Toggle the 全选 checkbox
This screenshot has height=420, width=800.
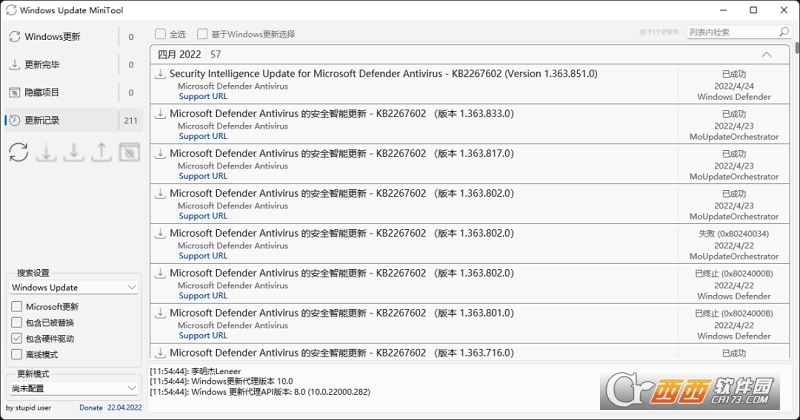[x=161, y=34]
